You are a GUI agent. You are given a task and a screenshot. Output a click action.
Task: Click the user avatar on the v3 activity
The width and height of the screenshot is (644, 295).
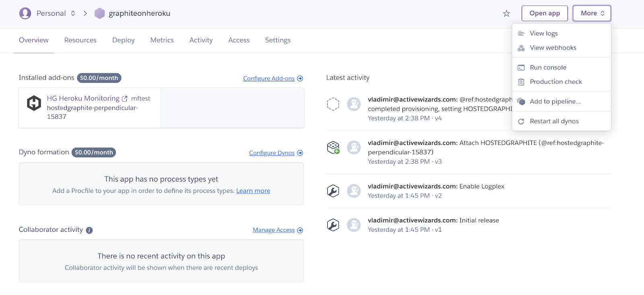pyautogui.click(x=354, y=147)
